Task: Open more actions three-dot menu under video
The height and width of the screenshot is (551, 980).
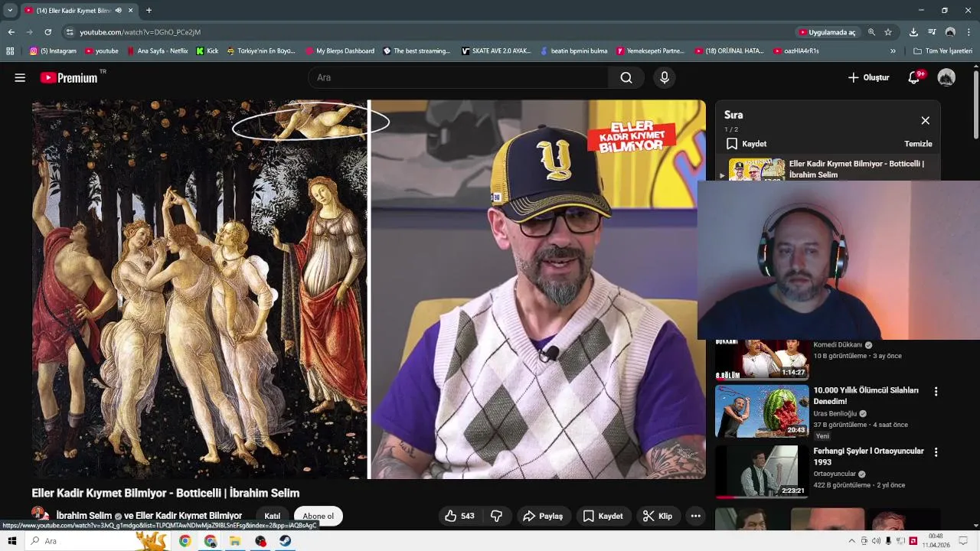Action: coord(695,516)
